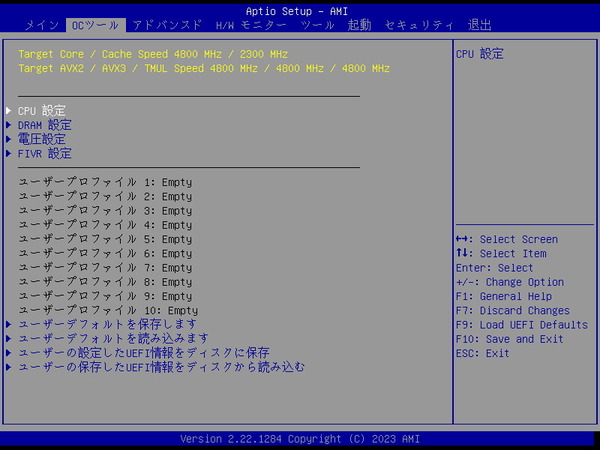The height and width of the screenshot is (450, 600).
Task: Click arrow next to UEFI情報をディスクに保存
Action: click(x=8, y=353)
